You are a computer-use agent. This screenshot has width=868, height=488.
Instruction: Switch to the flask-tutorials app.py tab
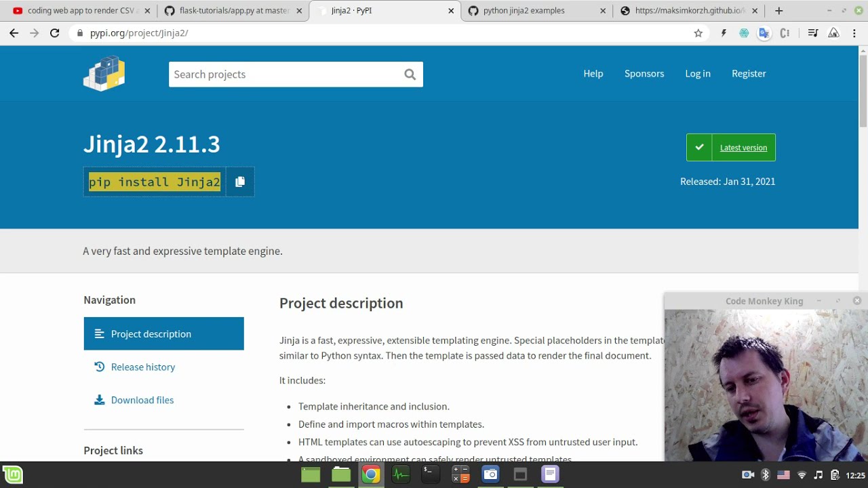point(233,11)
